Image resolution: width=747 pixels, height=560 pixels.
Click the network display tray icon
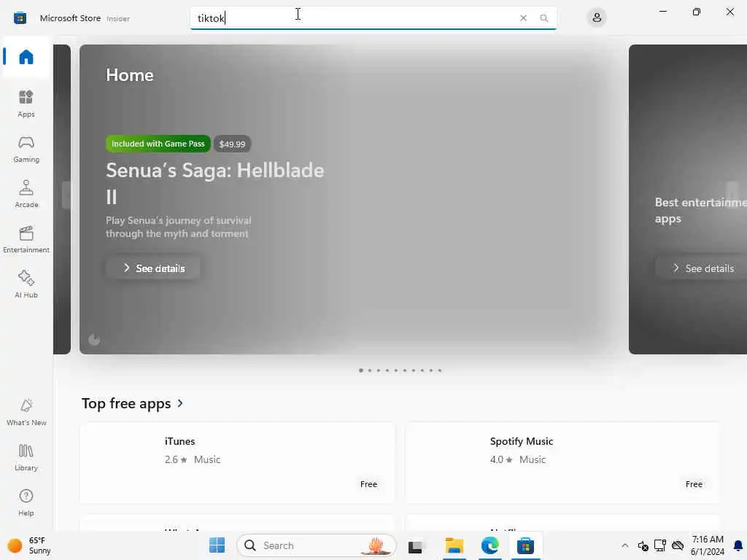(x=660, y=545)
